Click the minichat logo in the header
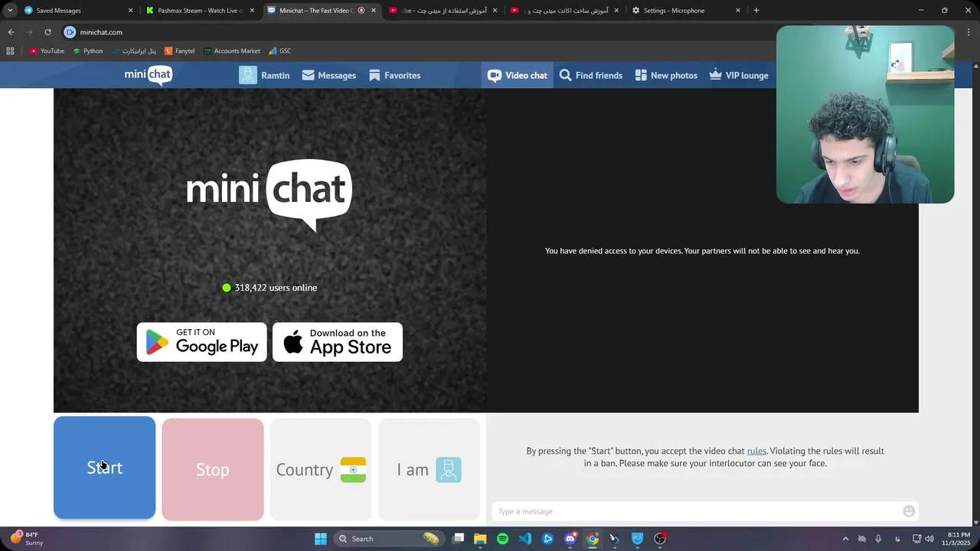Screen dimensions: 980x551 click(149, 75)
